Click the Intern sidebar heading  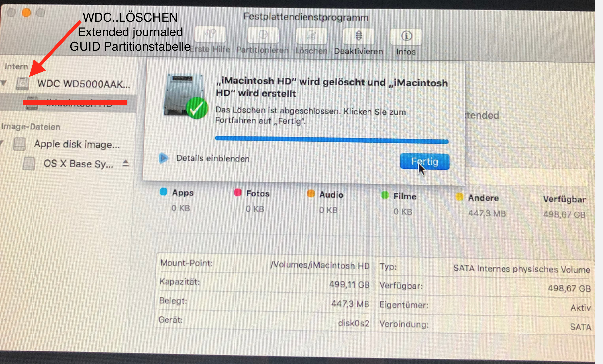point(16,66)
